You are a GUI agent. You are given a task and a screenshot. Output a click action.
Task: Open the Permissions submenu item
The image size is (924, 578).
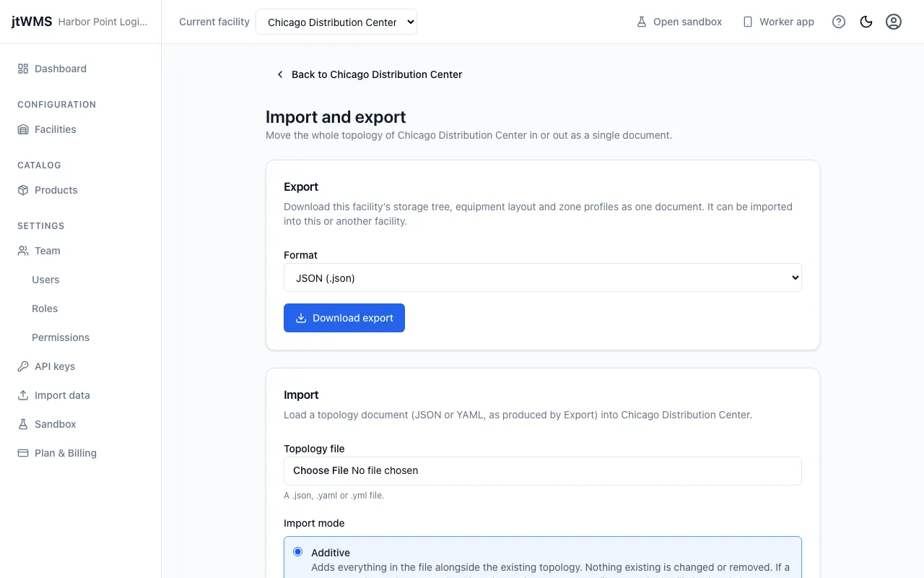[x=61, y=337]
